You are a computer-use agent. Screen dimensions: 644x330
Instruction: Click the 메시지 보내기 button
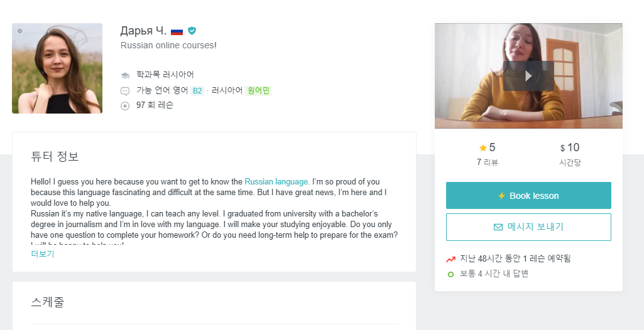tap(528, 226)
